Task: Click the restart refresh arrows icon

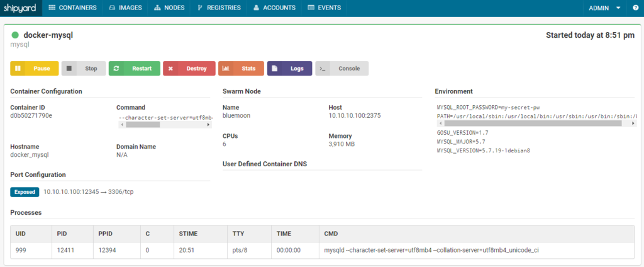Action: coord(116,69)
